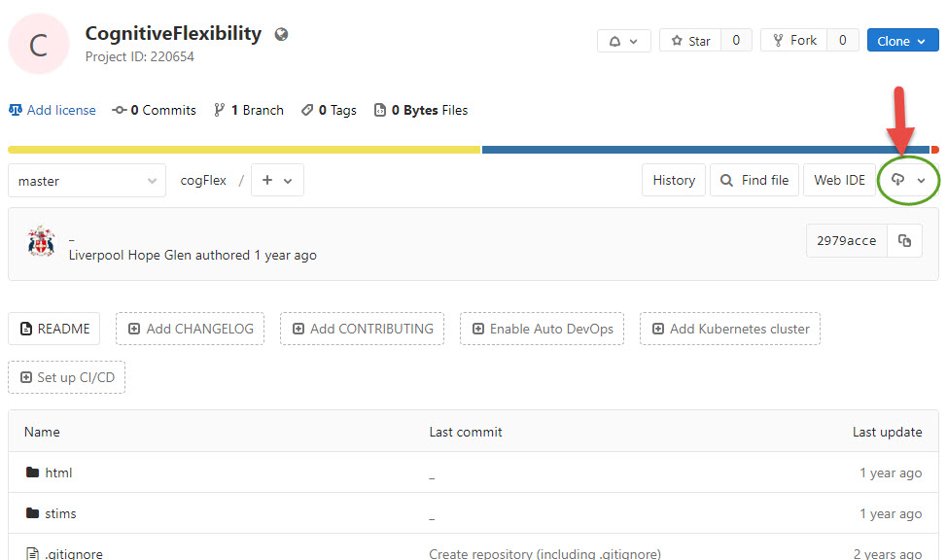Viewport: 947px width, 560px height.
Task: View the 0 Commits link
Action: pyautogui.click(x=155, y=110)
